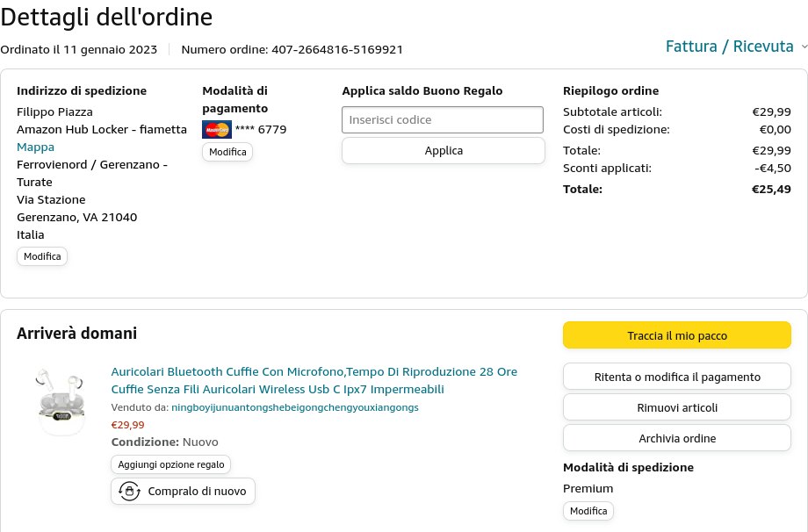Image resolution: width=808 pixels, height=532 pixels.
Task: Select Ritenta o modifica il pagamento
Action: 676,377
